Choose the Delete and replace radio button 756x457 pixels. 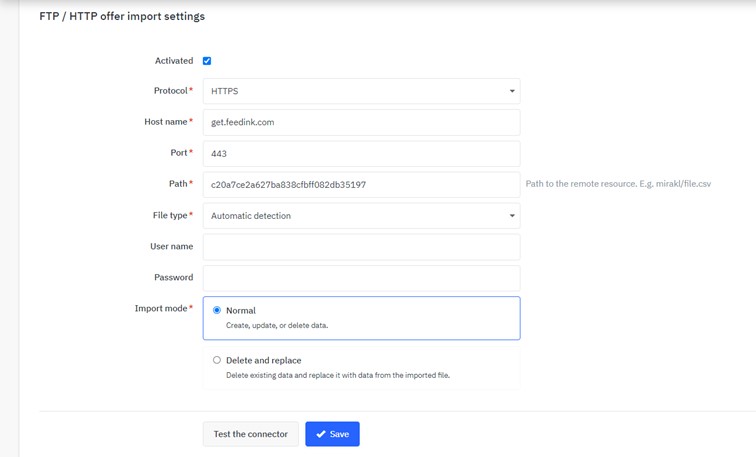(217, 360)
